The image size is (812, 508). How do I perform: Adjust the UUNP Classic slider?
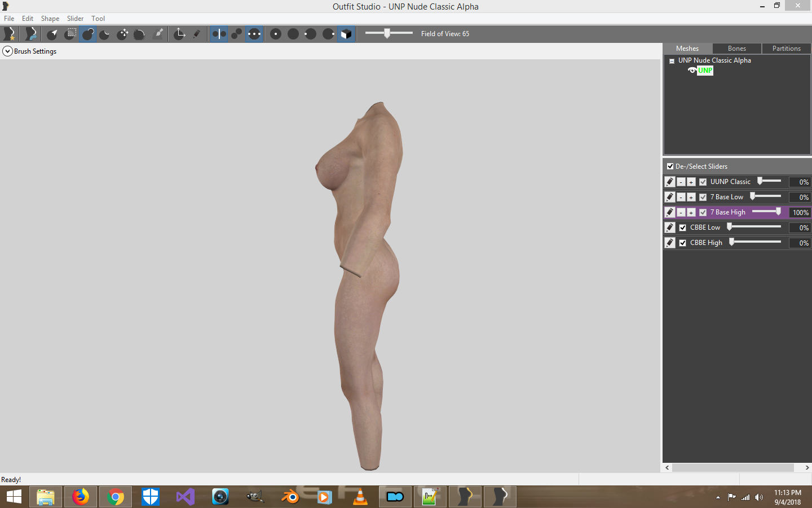[770, 181]
